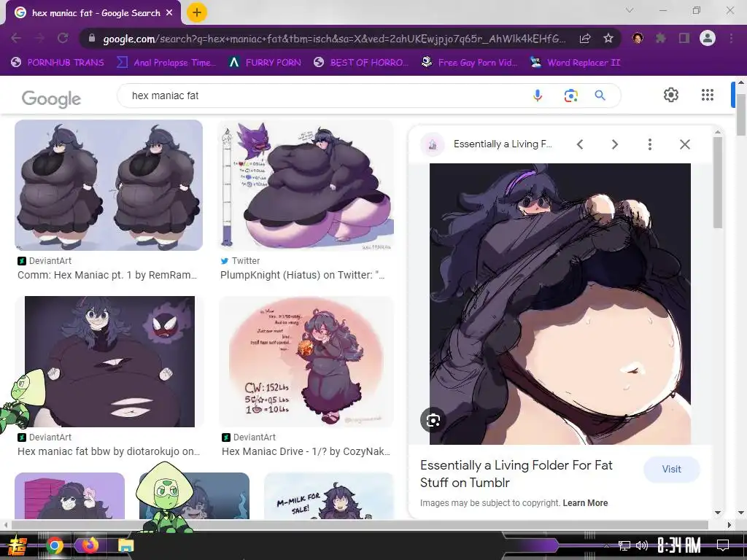Share this page using the share icon
The height and width of the screenshot is (560, 747).
tap(585, 39)
